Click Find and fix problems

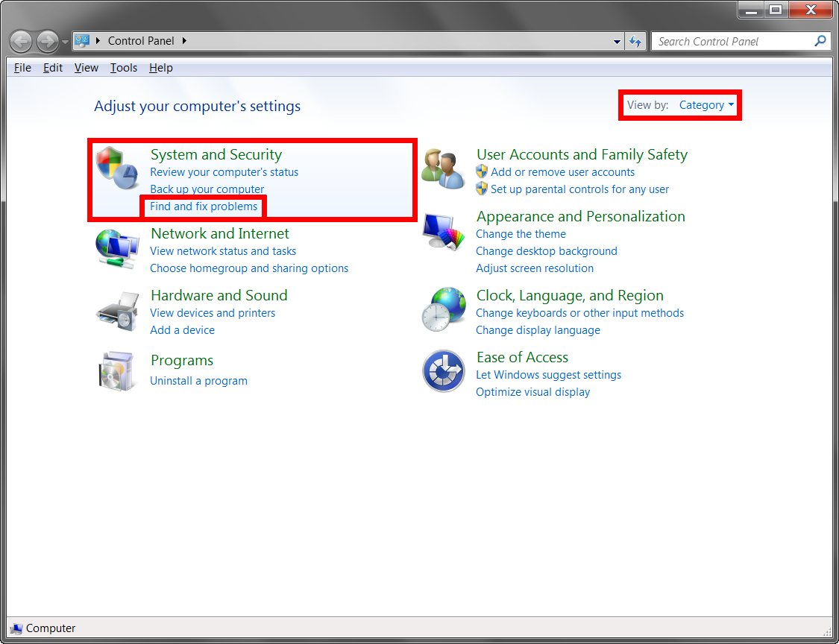tap(204, 206)
